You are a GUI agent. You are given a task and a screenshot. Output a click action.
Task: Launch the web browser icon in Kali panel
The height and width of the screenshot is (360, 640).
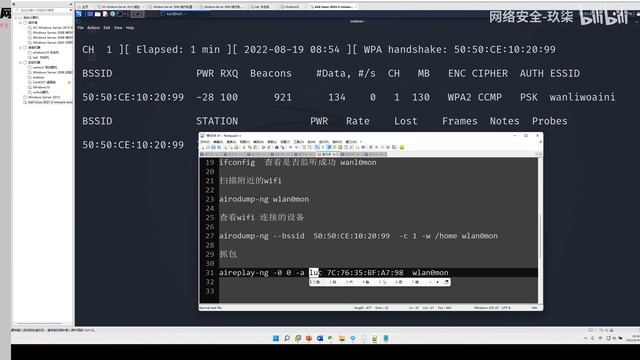coord(112,14)
